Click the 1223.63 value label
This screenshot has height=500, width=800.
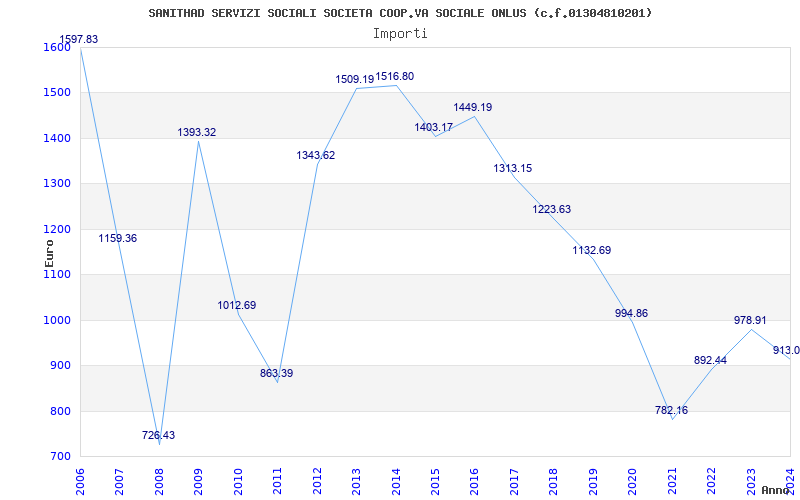[552, 209]
